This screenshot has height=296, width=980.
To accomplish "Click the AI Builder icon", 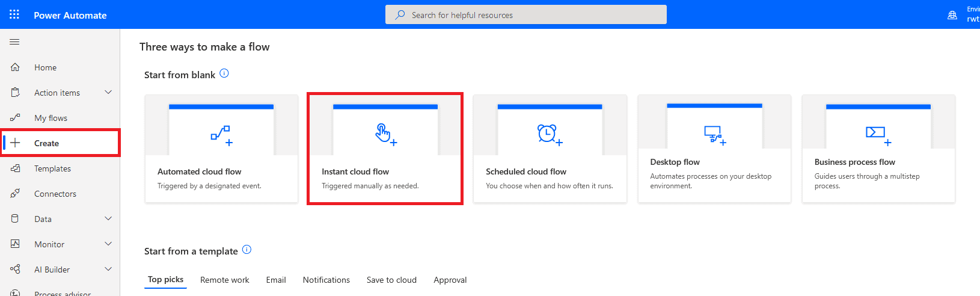I will coord(15,270).
